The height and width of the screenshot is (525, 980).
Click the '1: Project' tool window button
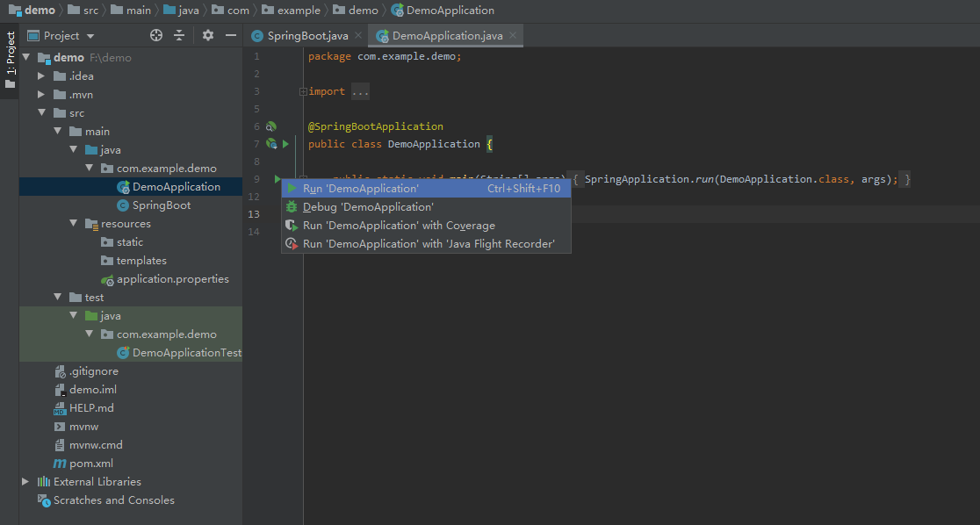click(10, 60)
